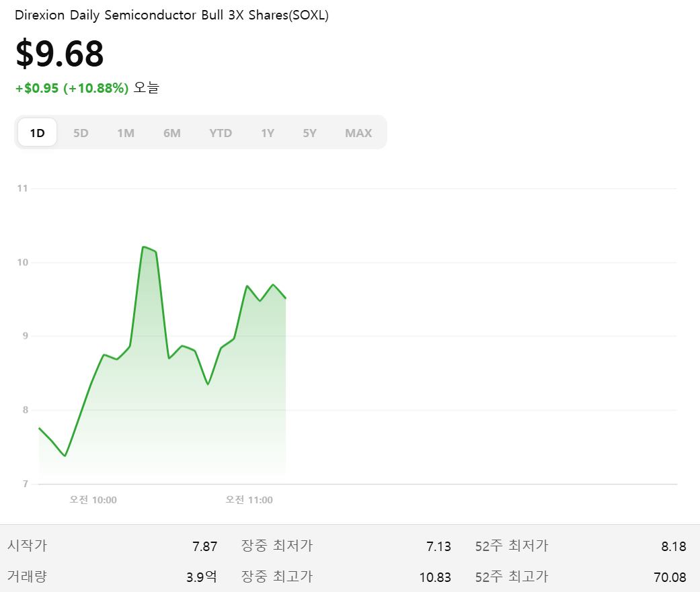Select the 1D time range tab
The height and width of the screenshot is (592, 700).
pos(37,132)
